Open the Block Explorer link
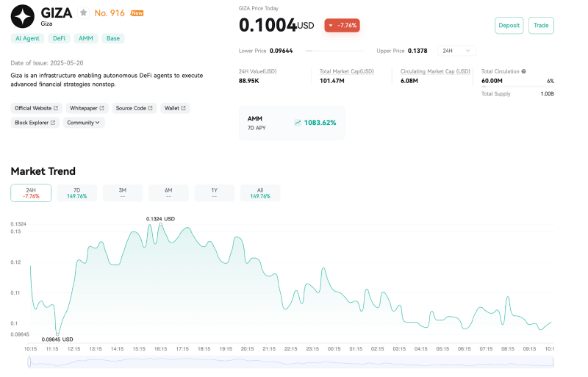 (x=35, y=123)
